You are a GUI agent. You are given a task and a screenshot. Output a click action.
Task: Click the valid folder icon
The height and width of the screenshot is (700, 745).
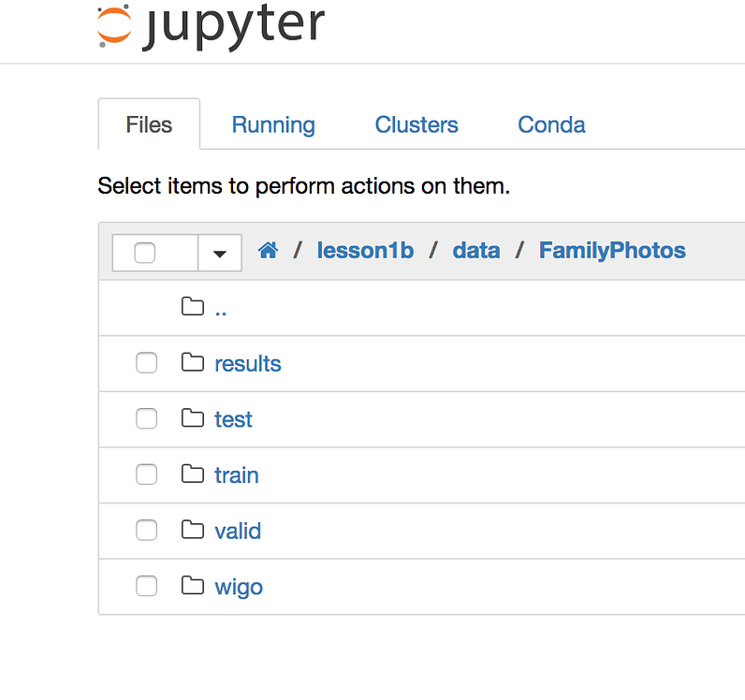pyautogui.click(x=193, y=531)
